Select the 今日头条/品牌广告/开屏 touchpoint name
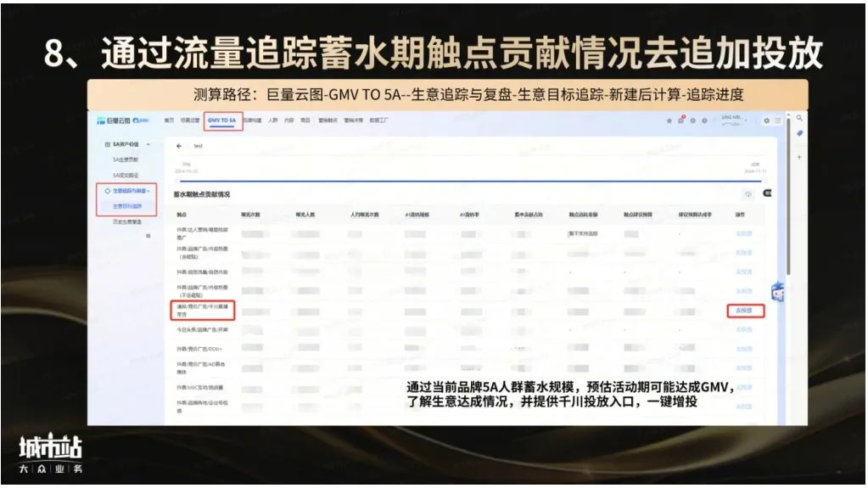868x488 pixels. coord(202,329)
